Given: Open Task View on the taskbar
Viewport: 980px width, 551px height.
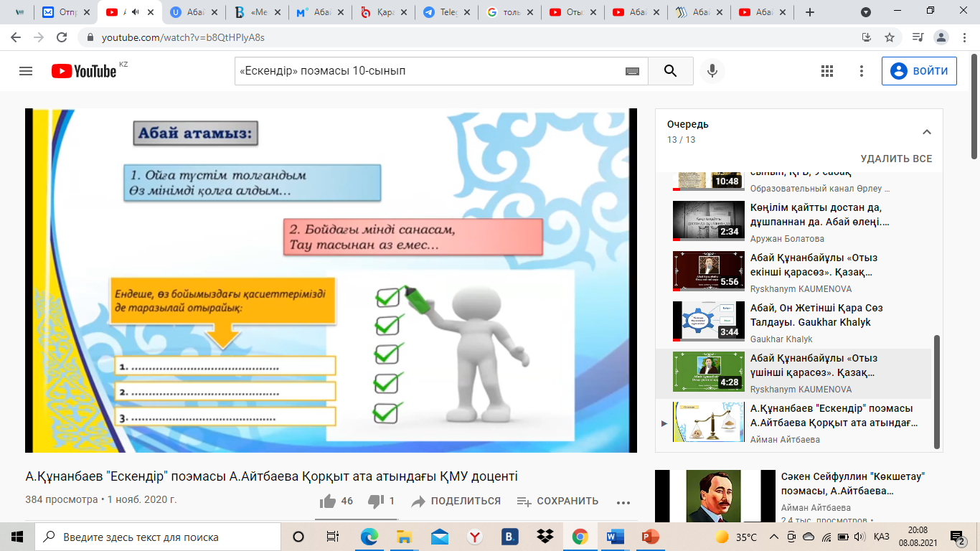Looking at the screenshot, I should [x=332, y=537].
